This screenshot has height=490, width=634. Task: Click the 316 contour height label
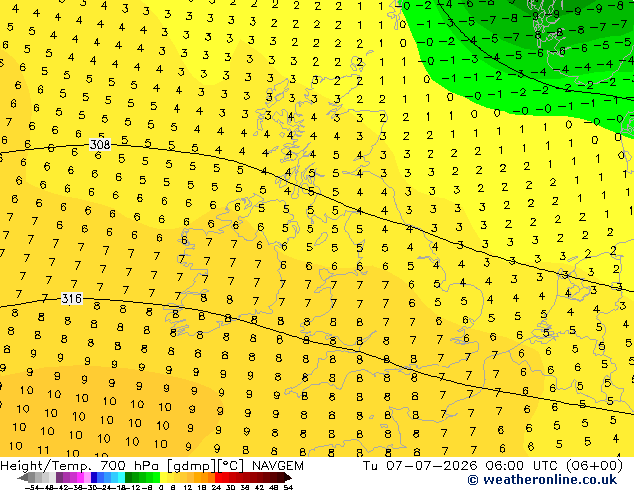tap(72, 299)
